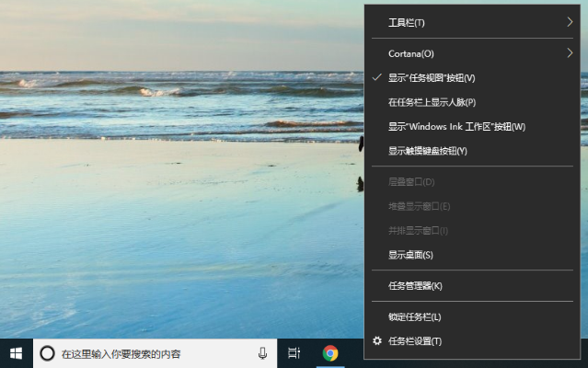Enable 显示"Windows Ink 工作区"按钮(W)
Screen dimensions: 588x368
[x=456, y=126]
